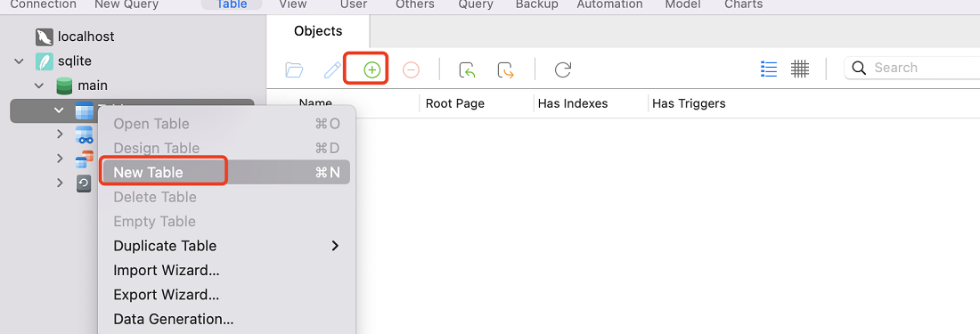Image resolution: width=980 pixels, height=334 pixels.
Task: Open the Objects tab
Action: [x=318, y=31]
